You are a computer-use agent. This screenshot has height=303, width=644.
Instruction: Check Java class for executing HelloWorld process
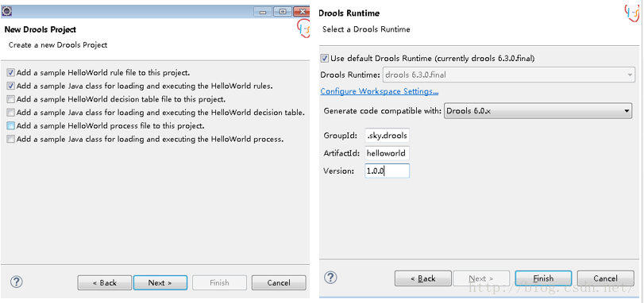[x=10, y=139]
